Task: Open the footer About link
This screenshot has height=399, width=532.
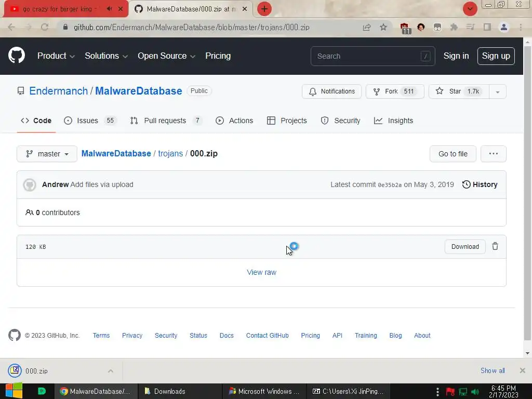Action: click(x=422, y=335)
